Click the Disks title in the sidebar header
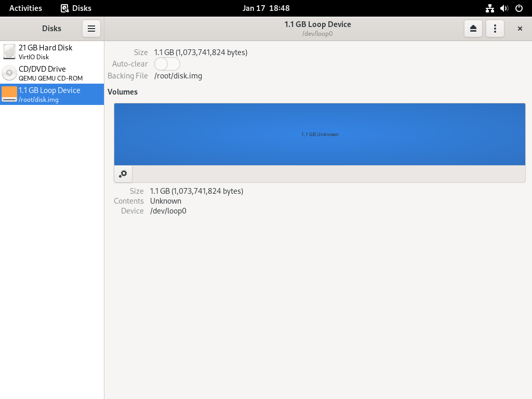The width and height of the screenshot is (532, 399). coord(51,29)
